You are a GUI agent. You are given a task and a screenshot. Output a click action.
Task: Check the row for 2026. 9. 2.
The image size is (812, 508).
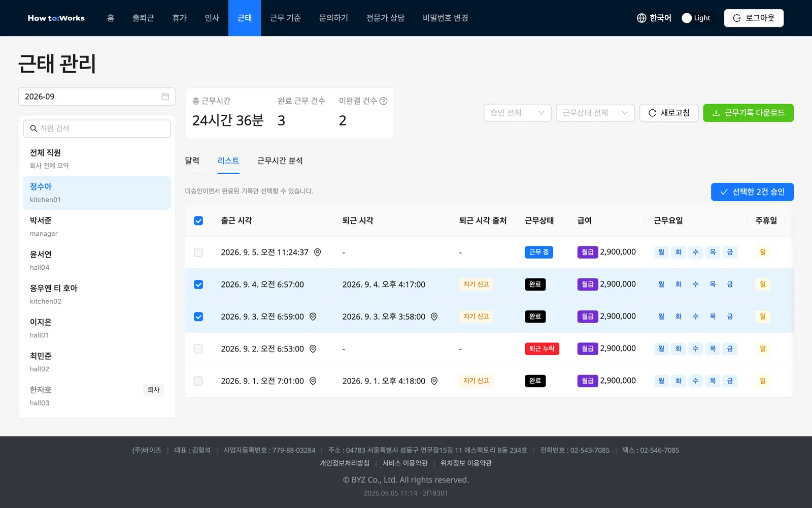pos(198,349)
